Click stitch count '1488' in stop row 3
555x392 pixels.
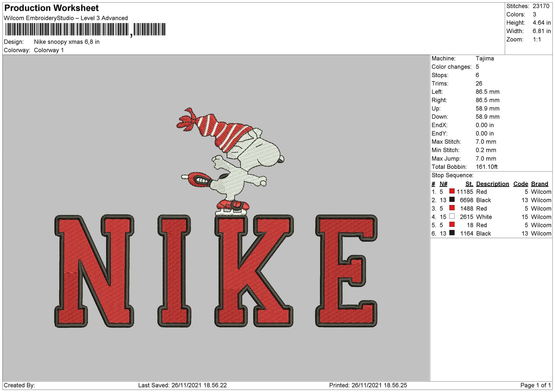(467, 208)
